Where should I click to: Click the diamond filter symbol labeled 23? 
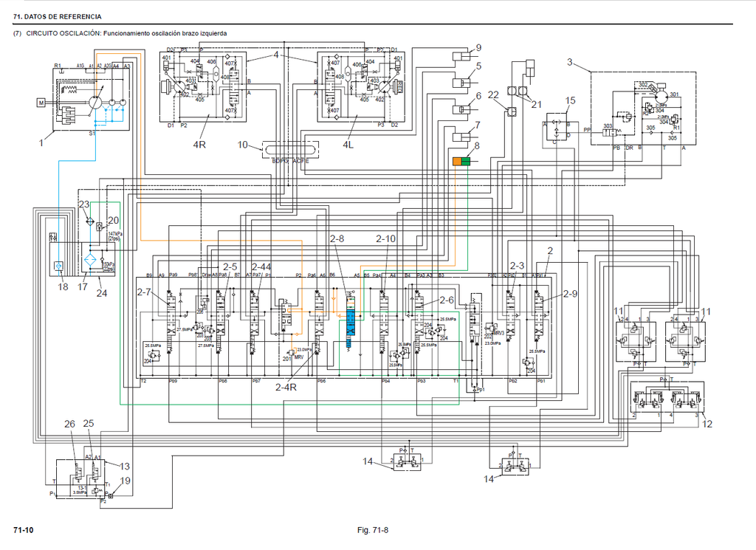point(89,221)
